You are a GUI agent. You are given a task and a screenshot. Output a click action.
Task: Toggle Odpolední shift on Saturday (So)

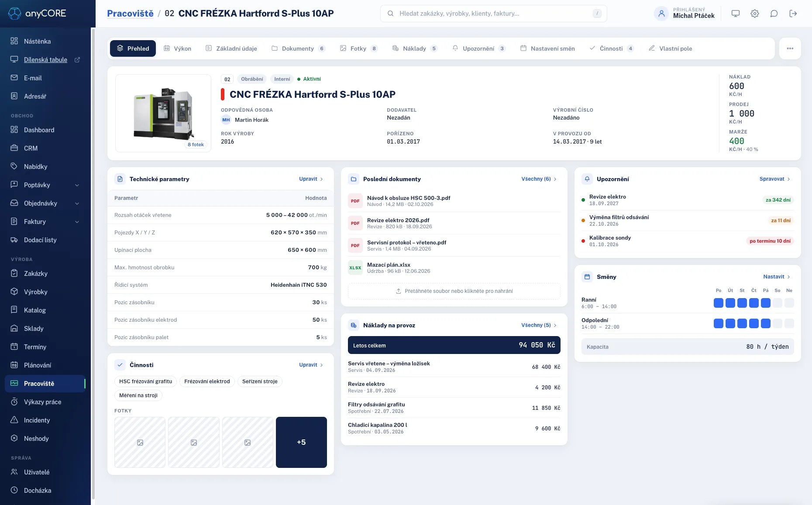point(778,323)
